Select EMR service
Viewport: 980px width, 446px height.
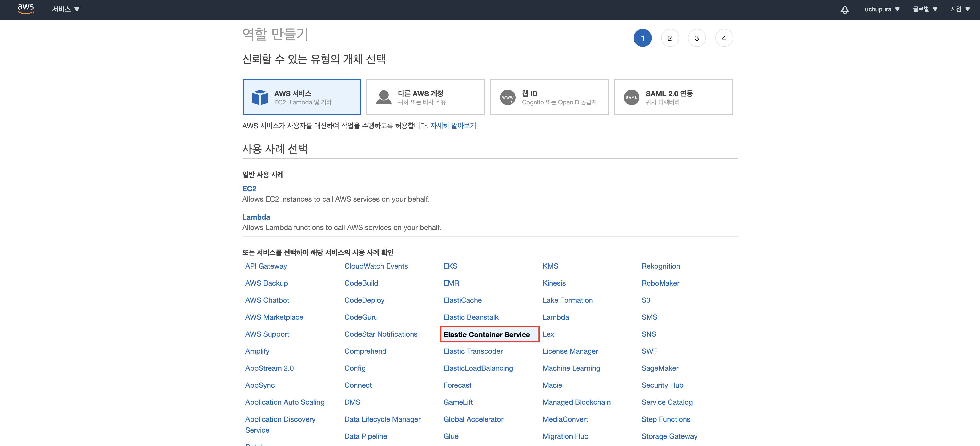click(451, 283)
